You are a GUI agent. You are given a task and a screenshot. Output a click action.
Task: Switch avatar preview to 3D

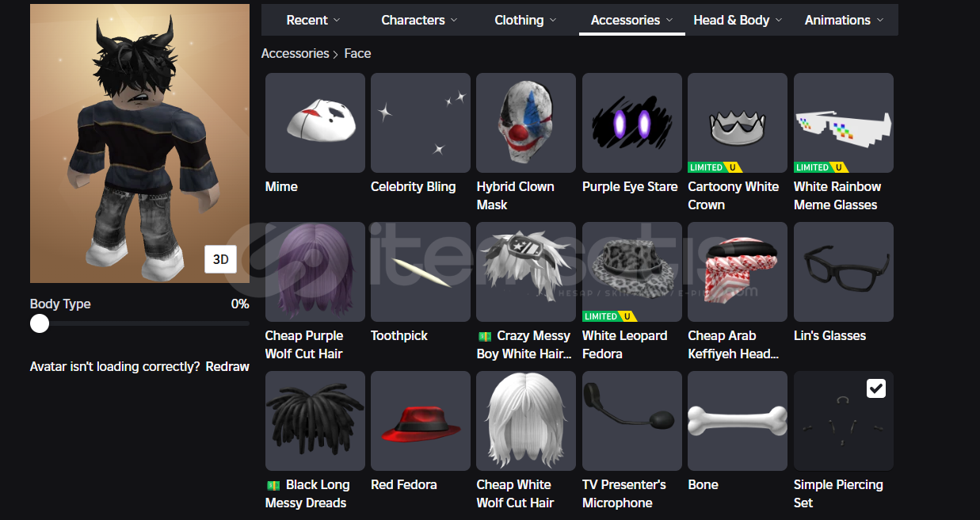221,259
